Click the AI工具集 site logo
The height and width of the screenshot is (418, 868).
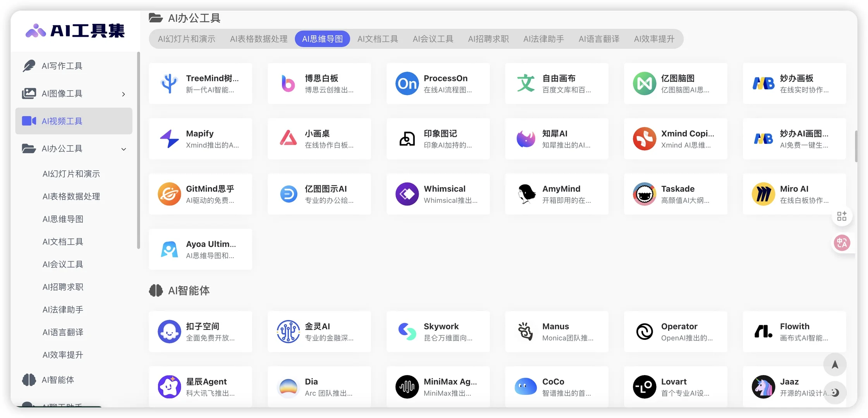tap(75, 31)
